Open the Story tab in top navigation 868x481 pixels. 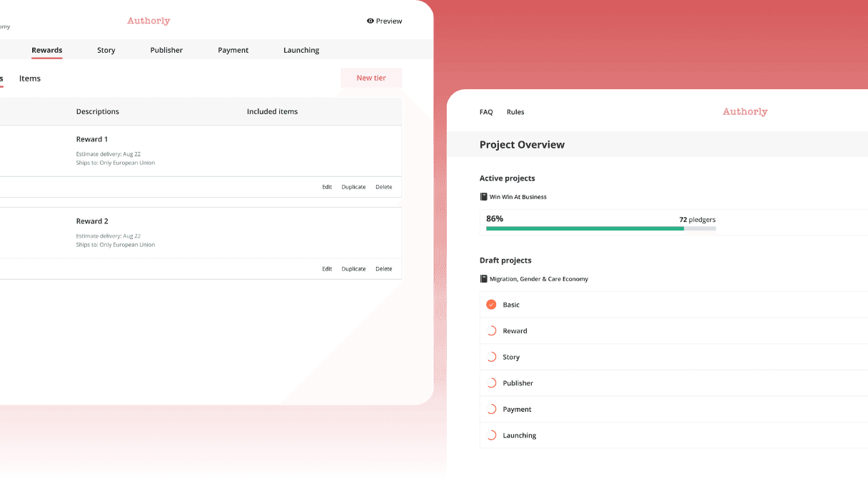coord(106,50)
